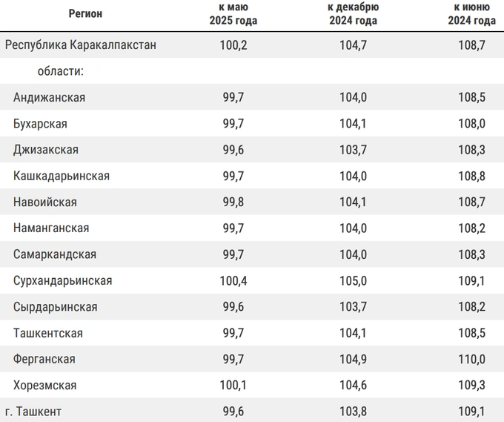504x422 pixels.
Task: Click the Республика Каракалпакстан row label
Action: [x=81, y=44]
